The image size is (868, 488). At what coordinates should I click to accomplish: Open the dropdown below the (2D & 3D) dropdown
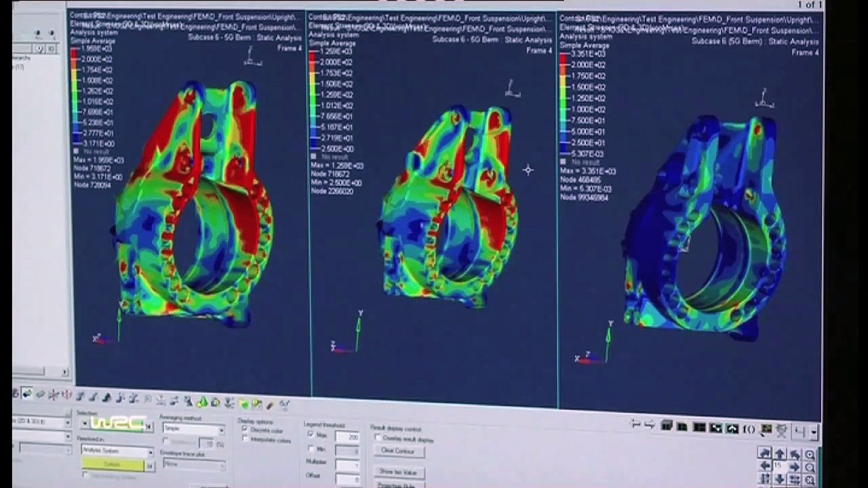[41, 436]
